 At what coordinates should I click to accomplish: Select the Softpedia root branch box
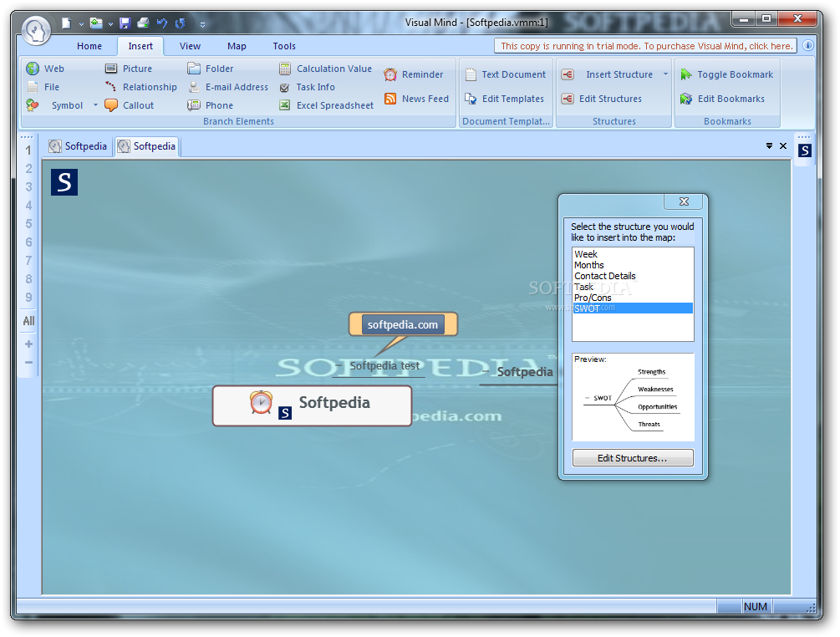coord(312,405)
